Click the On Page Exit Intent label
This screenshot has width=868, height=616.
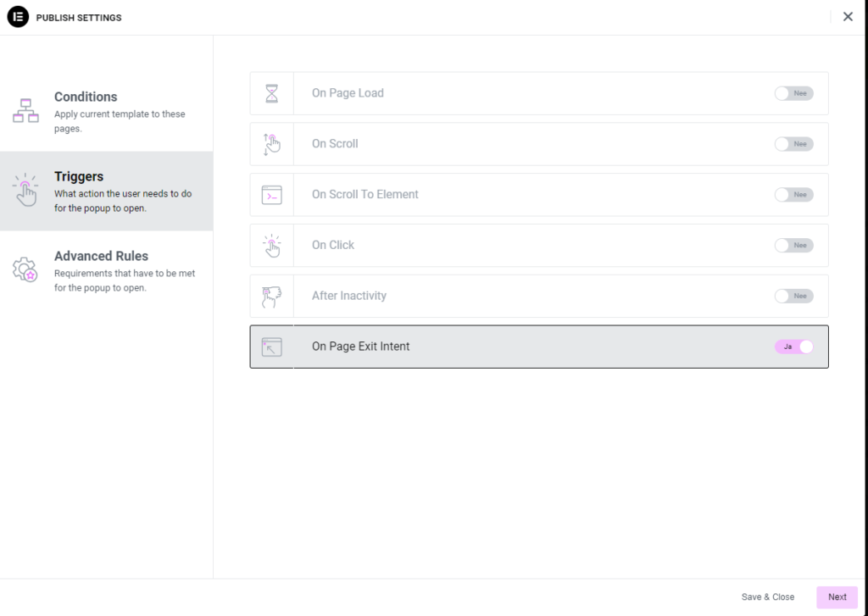(x=360, y=347)
